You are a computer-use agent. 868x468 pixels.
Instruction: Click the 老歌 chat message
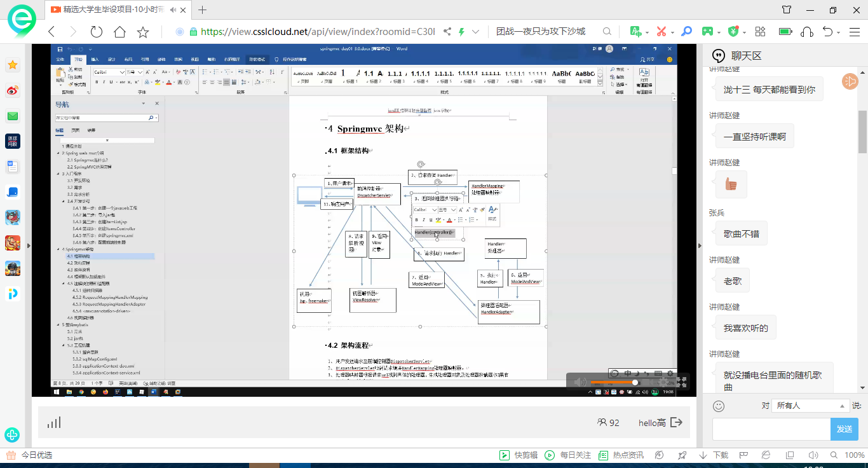[733, 280]
